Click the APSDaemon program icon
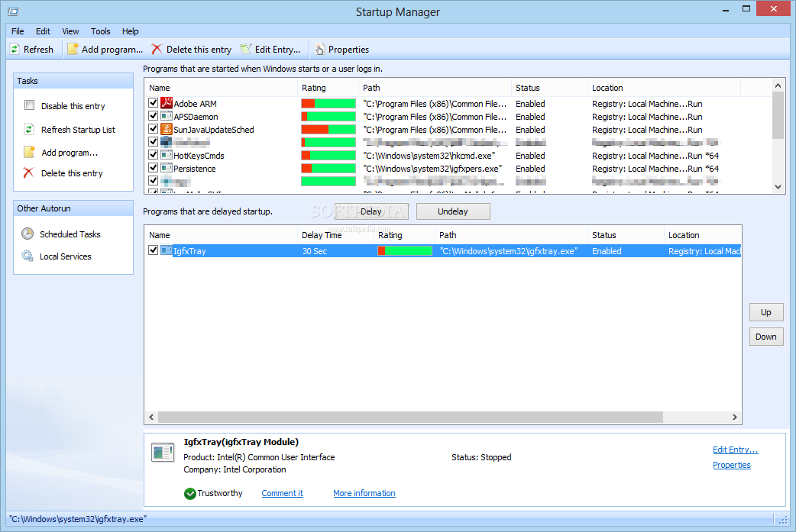Screen dimensions: 796x532 [x=167, y=116]
